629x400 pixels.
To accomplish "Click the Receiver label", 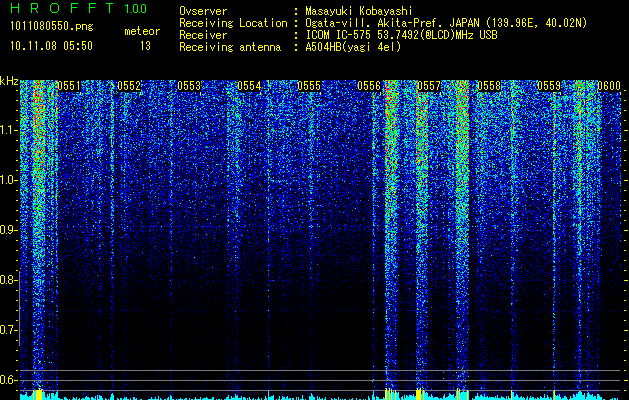I will (x=203, y=35).
